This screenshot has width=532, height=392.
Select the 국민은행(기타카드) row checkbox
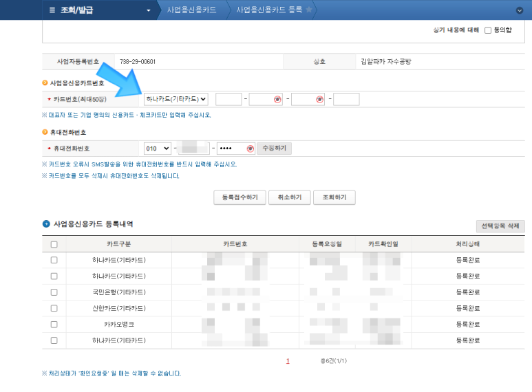(54, 292)
